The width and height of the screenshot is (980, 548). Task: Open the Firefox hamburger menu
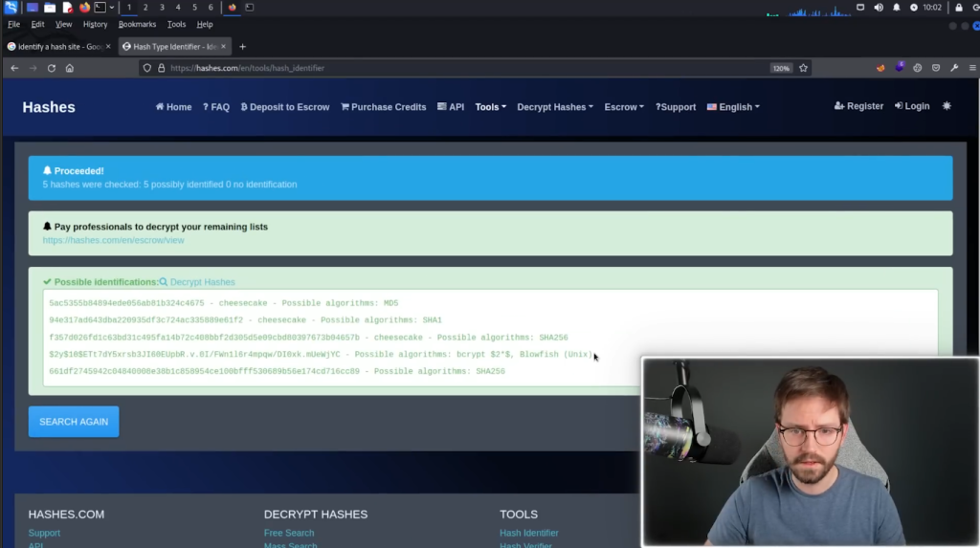click(972, 68)
